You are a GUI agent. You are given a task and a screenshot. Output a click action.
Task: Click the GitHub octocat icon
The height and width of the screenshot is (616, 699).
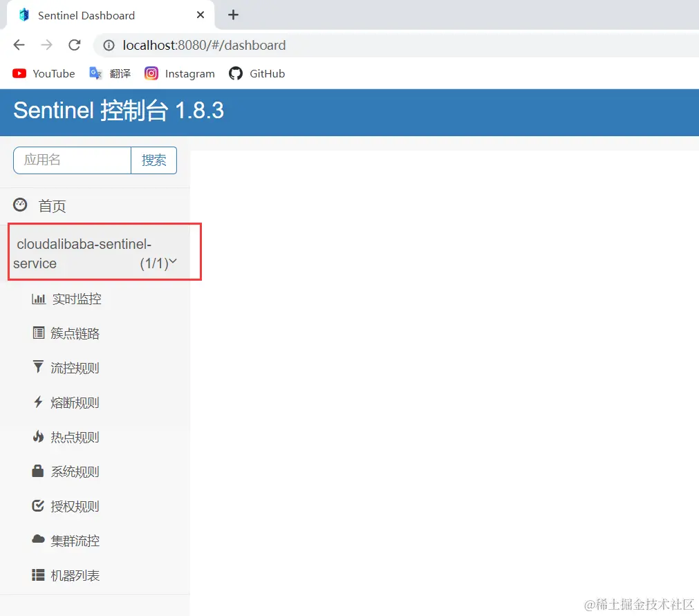[x=235, y=73]
